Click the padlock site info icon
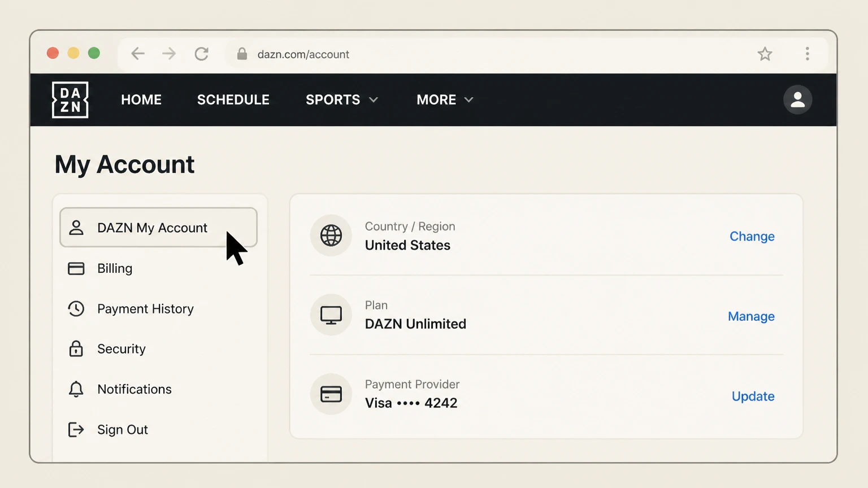The width and height of the screenshot is (868, 488). click(242, 54)
